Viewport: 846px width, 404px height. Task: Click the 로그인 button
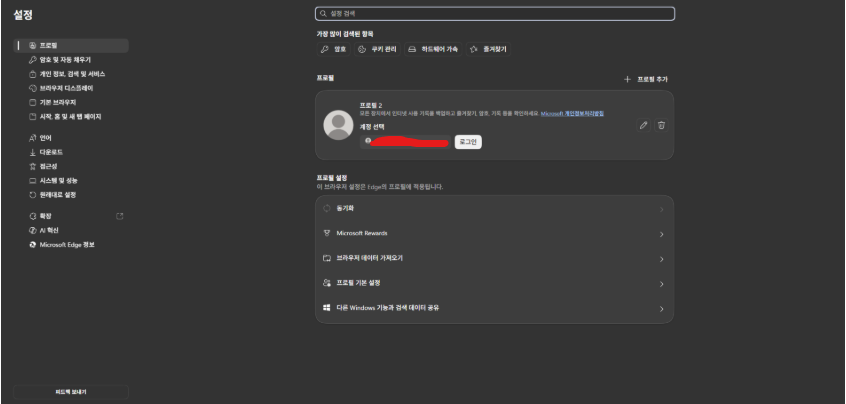pos(468,142)
